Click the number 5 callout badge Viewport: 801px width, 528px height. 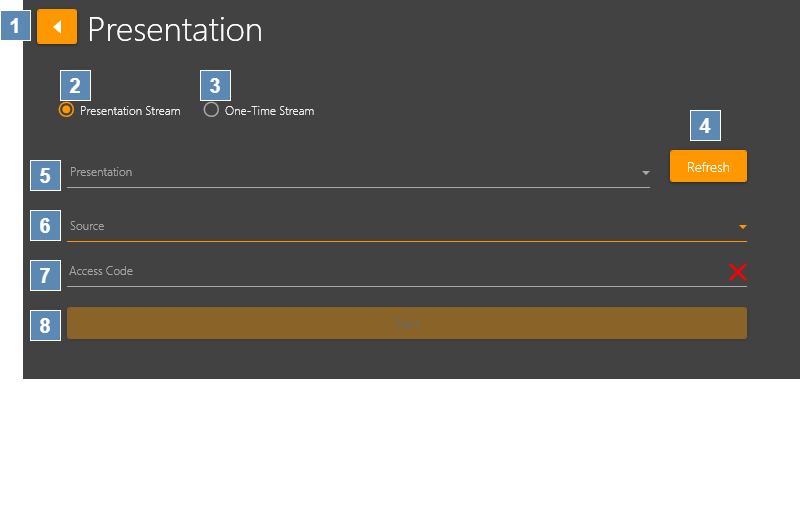point(45,176)
